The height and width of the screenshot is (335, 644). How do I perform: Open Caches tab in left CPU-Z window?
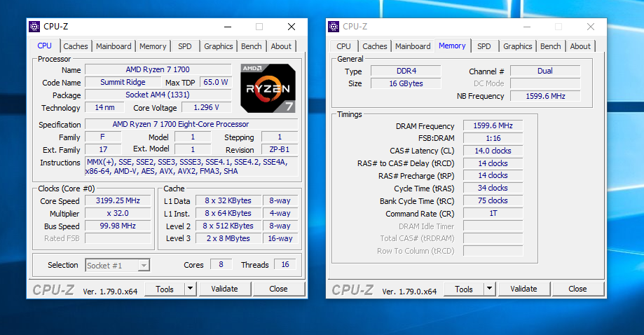tap(76, 46)
